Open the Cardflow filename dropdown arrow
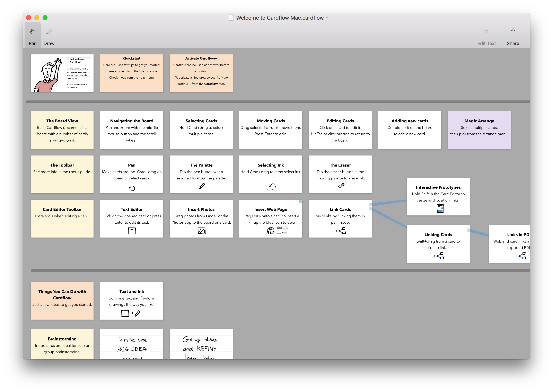Screen dimensions: 553x392 [x=329, y=18]
